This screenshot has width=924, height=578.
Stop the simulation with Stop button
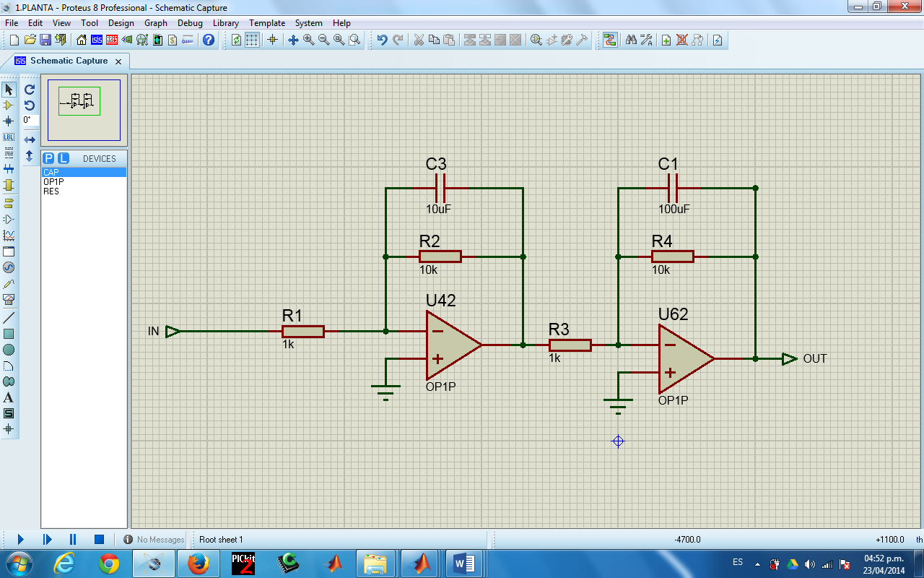pyautogui.click(x=100, y=539)
